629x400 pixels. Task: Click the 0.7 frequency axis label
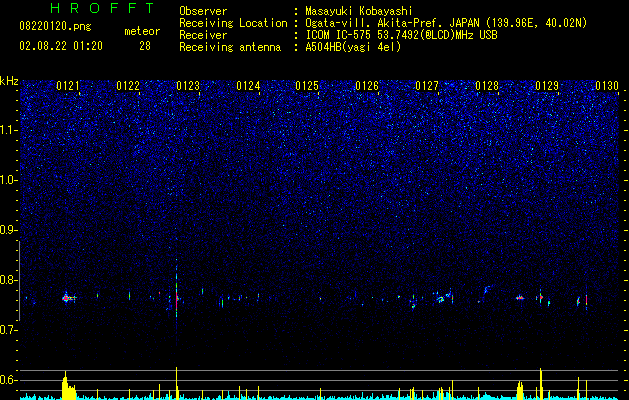[x=9, y=330]
